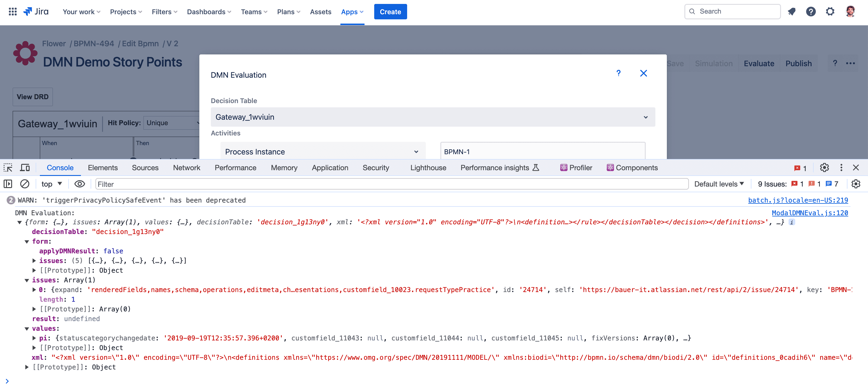Expand the Default levels dropdown
Screen dimensions: 868x390
tap(719, 184)
